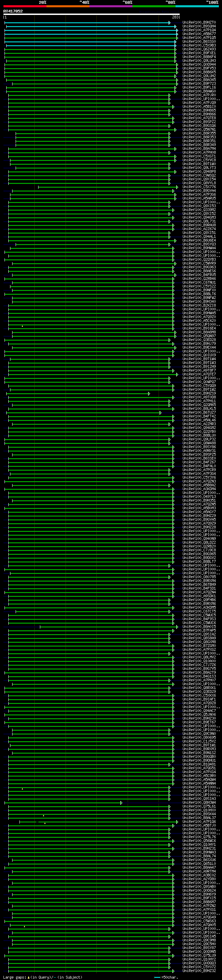Click the white AV417052 query sequence bar
Image resolution: width=222 pixels, height=980 pixels.
[92, 14]
